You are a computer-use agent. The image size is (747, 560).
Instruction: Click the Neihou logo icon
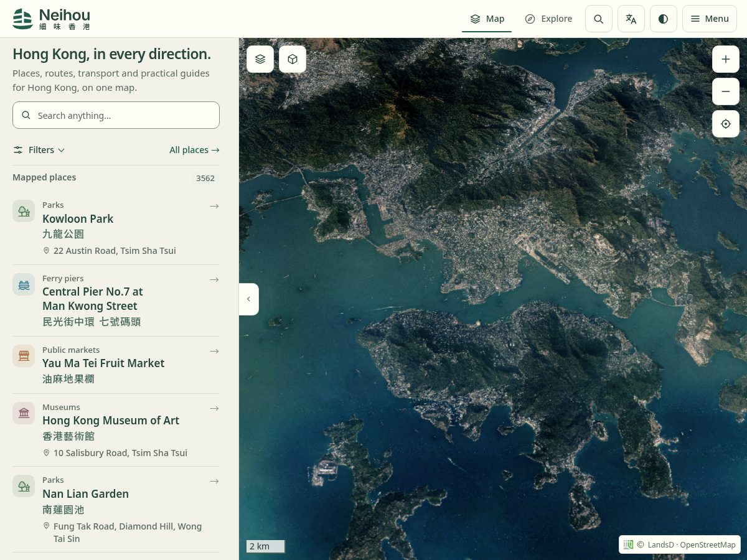[23, 19]
